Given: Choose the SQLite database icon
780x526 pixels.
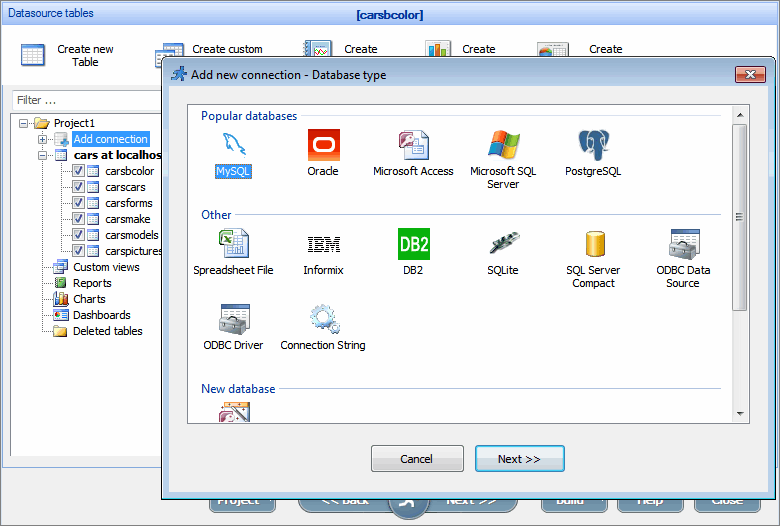Looking at the screenshot, I should point(503,244).
